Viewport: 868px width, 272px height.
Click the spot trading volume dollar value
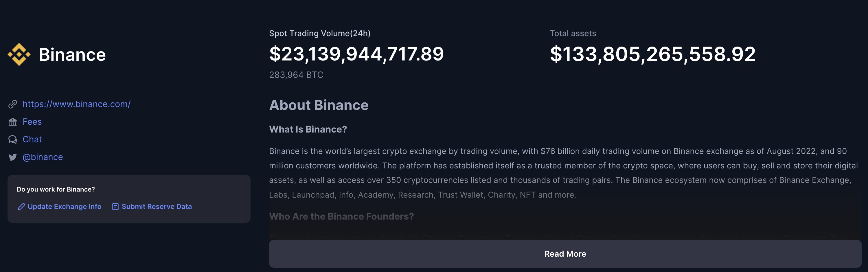pyautogui.click(x=356, y=54)
